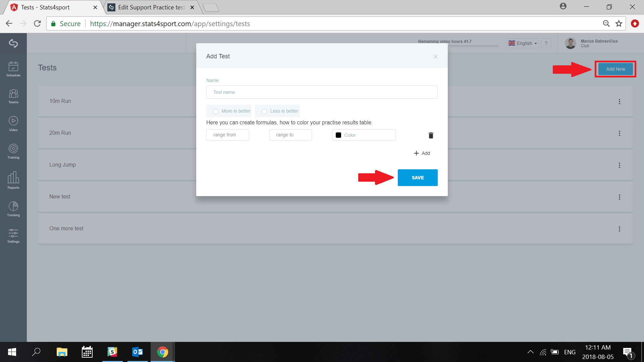Show hidden system tray icons
Viewport: 644px width, 362px height.
(x=531, y=352)
